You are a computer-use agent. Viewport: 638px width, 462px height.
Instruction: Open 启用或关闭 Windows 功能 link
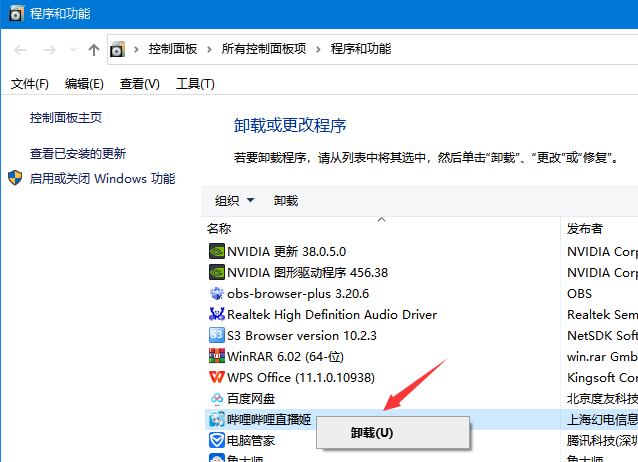click(x=102, y=178)
